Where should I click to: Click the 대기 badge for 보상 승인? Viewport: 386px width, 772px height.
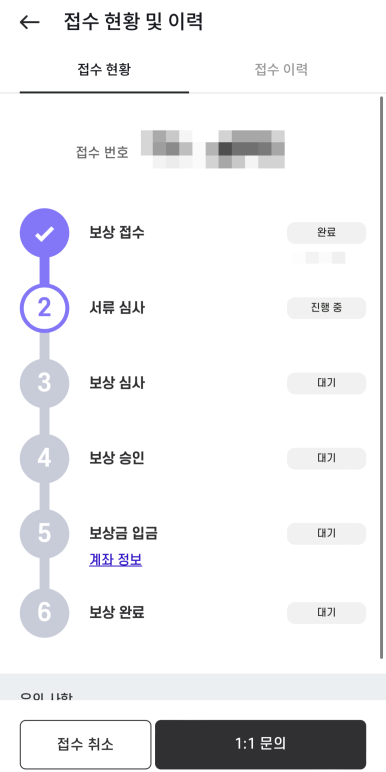(x=326, y=459)
